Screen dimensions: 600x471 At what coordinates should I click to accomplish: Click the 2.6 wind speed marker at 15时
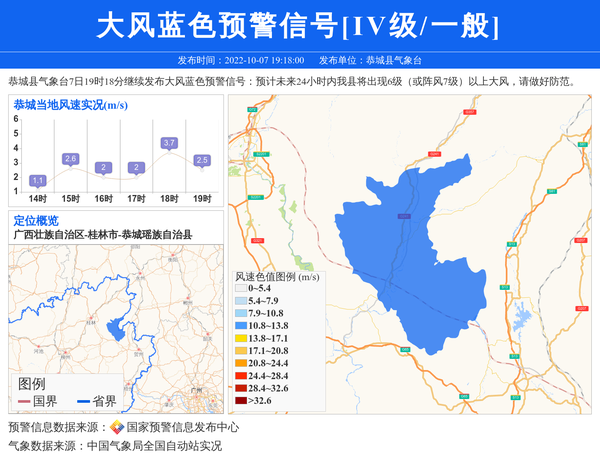point(70,159)
